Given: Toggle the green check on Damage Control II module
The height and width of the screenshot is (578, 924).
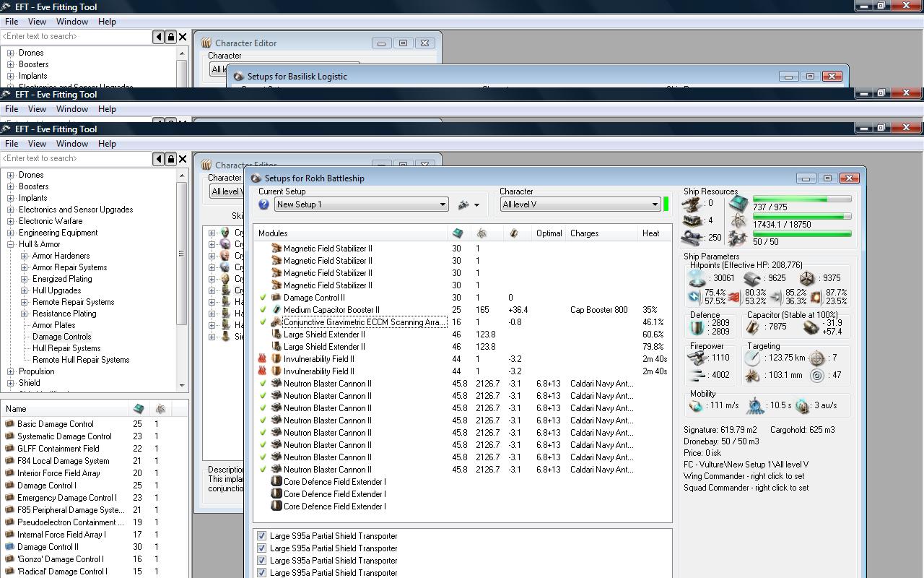Looking at the screenshot, I should pos(263,298).
